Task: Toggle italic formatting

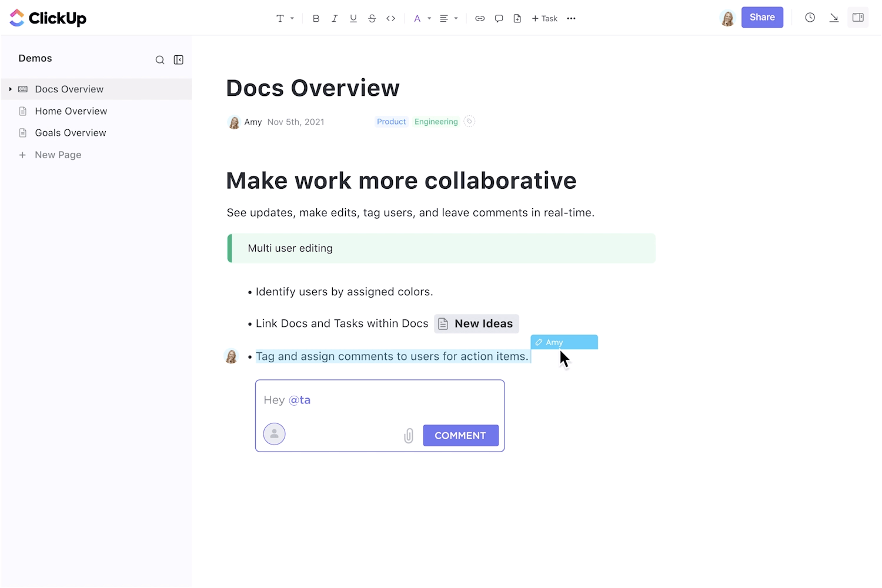Action: (335, 18)
